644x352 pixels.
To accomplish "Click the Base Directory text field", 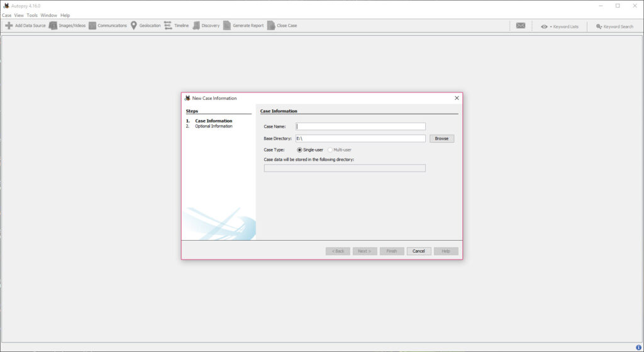I will (360, 139).
